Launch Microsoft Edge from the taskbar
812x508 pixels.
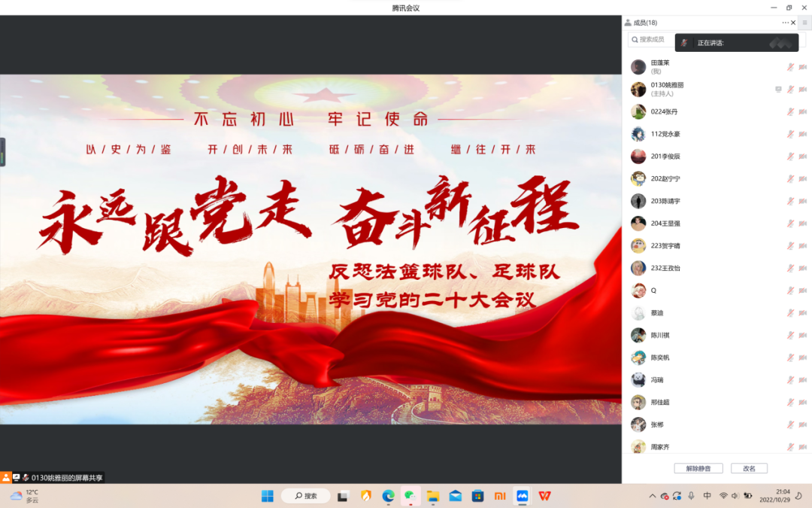[388, 496]
